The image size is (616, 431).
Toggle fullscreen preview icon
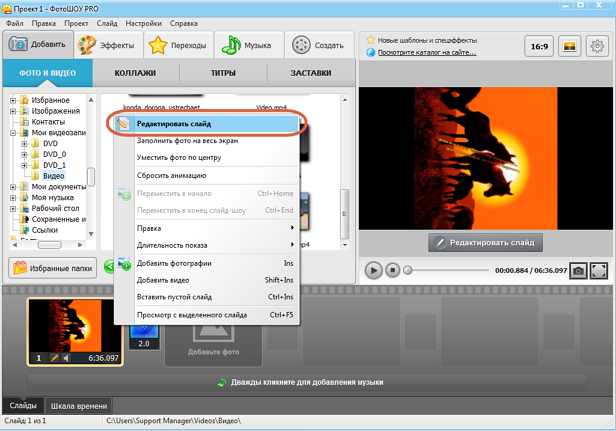point(599,271)
